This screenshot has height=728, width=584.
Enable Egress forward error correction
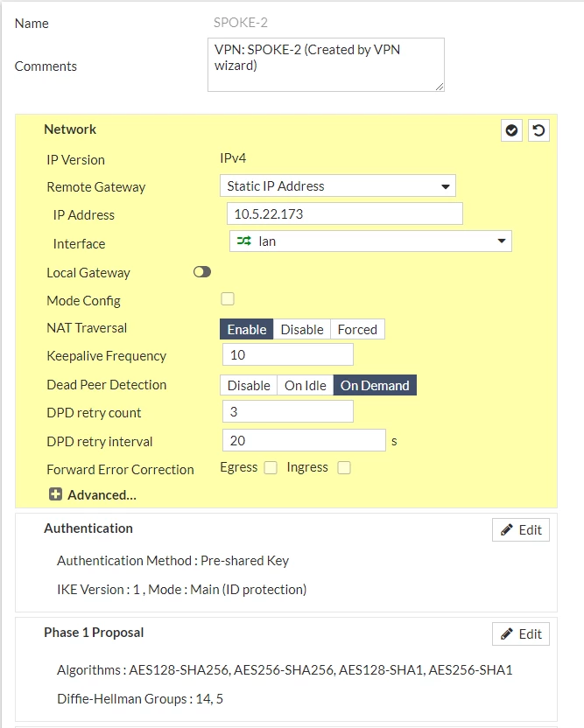(x=271, y=467)
